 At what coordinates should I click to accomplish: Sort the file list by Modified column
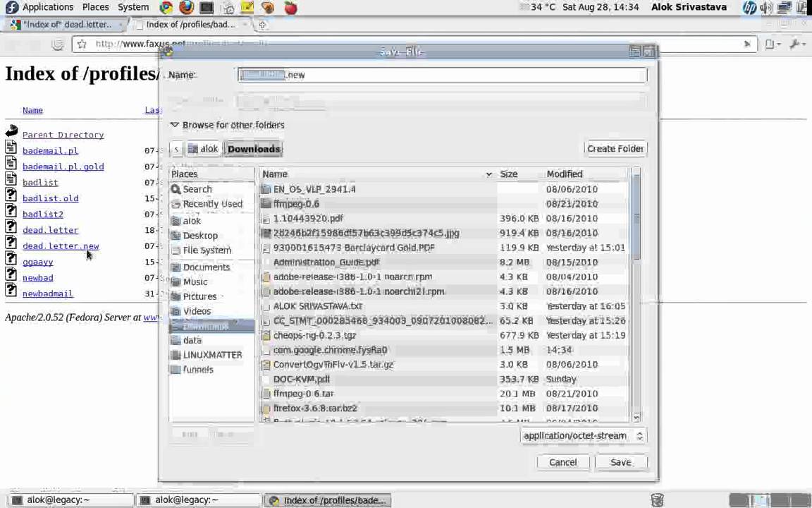[x=586, y=174]
